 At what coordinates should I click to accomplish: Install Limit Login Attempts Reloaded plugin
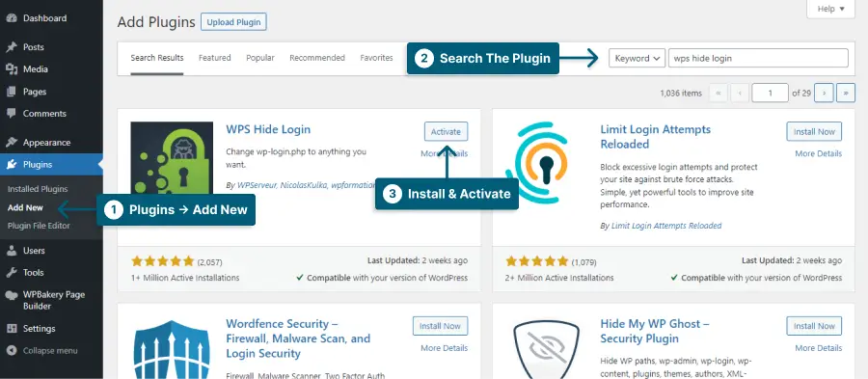tap(814, 132)
